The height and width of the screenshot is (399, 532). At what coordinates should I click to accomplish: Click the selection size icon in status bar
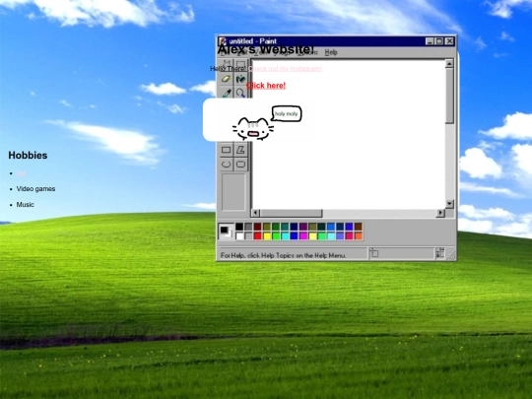tap(439, 253)
